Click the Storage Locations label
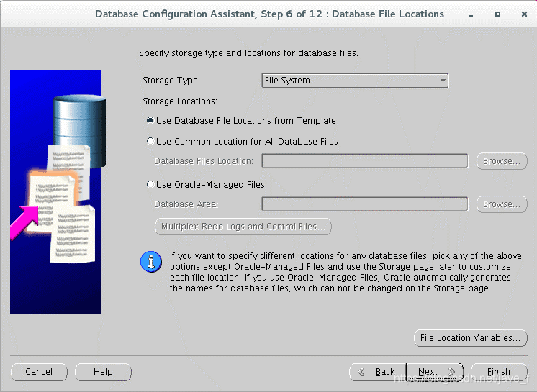 coord(180,101)
